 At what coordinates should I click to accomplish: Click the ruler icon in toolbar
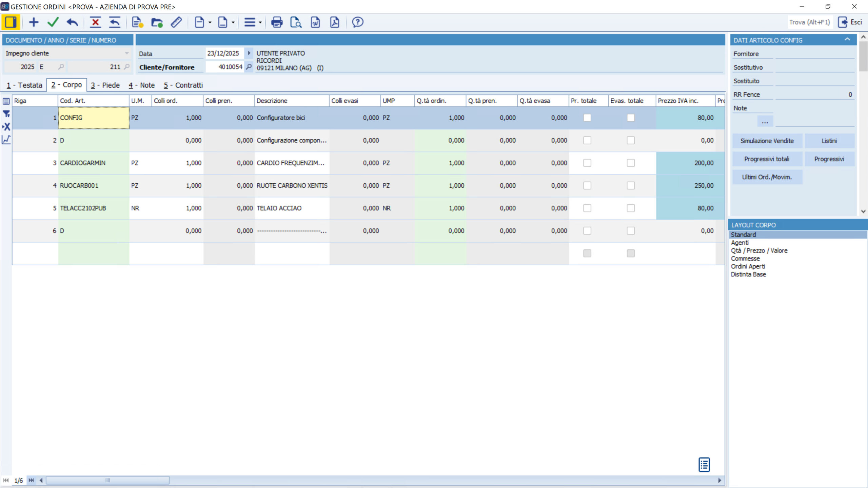176,22
